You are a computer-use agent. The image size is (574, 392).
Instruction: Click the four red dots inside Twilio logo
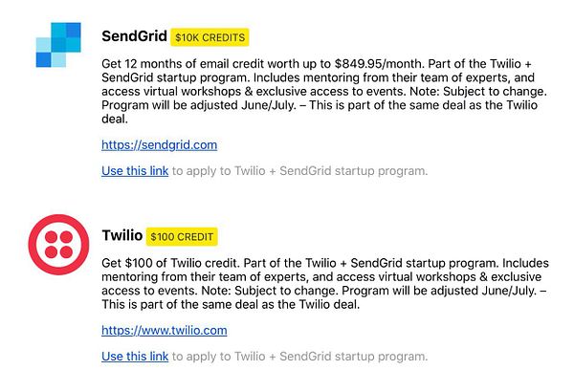coord(58,245)
